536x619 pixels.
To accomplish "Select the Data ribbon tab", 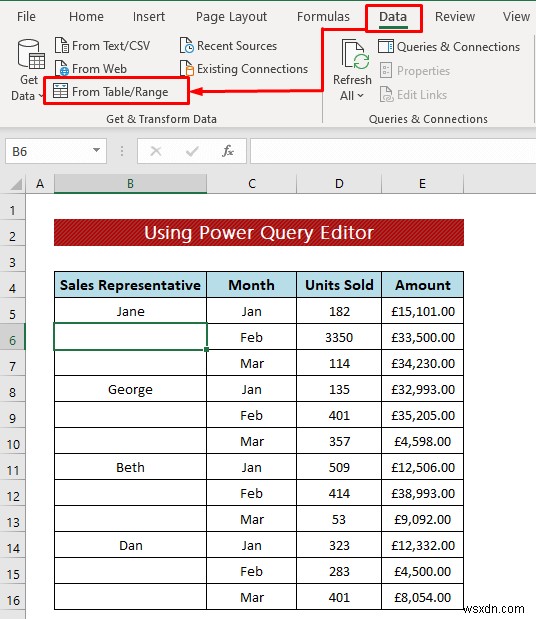I will (393, 17).
